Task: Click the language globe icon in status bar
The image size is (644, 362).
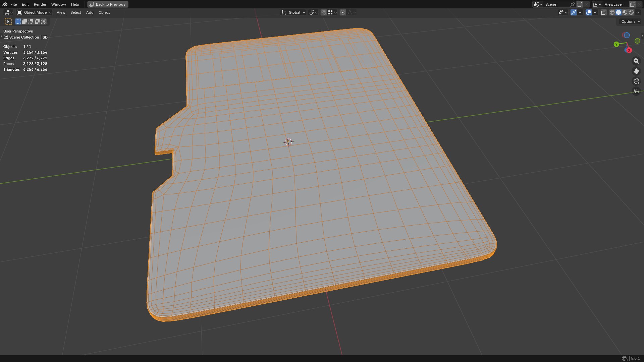Action: point(624,358)
